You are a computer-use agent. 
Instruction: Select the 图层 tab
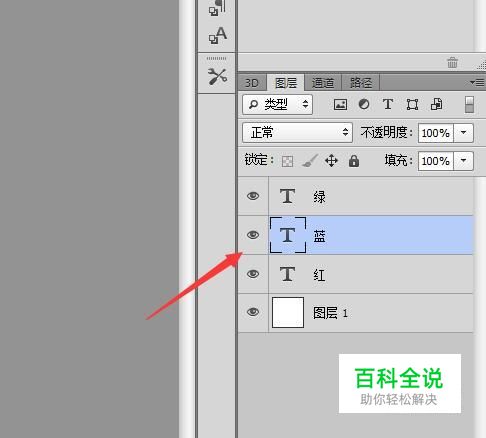coord(286,82)
